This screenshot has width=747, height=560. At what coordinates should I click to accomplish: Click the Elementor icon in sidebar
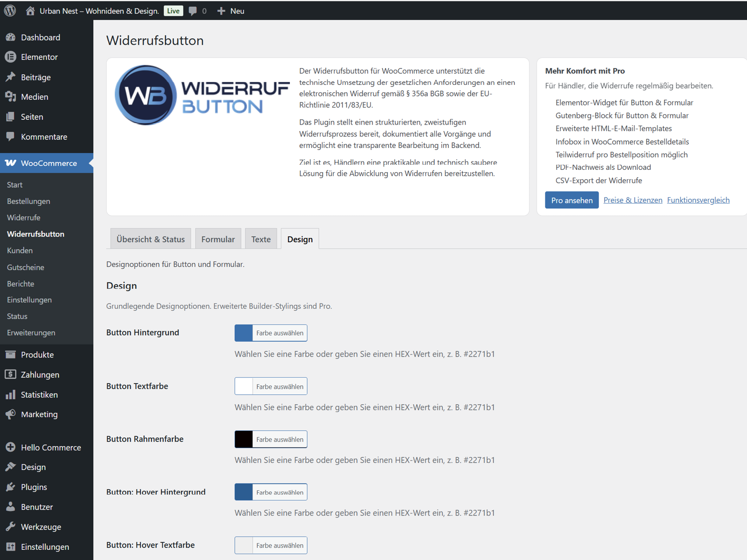point(10,57)
